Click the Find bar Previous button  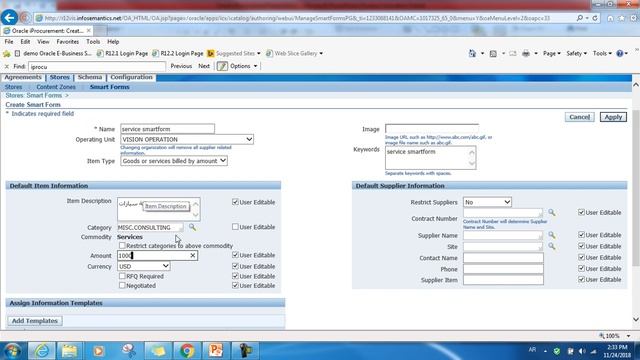coord(181,66)
